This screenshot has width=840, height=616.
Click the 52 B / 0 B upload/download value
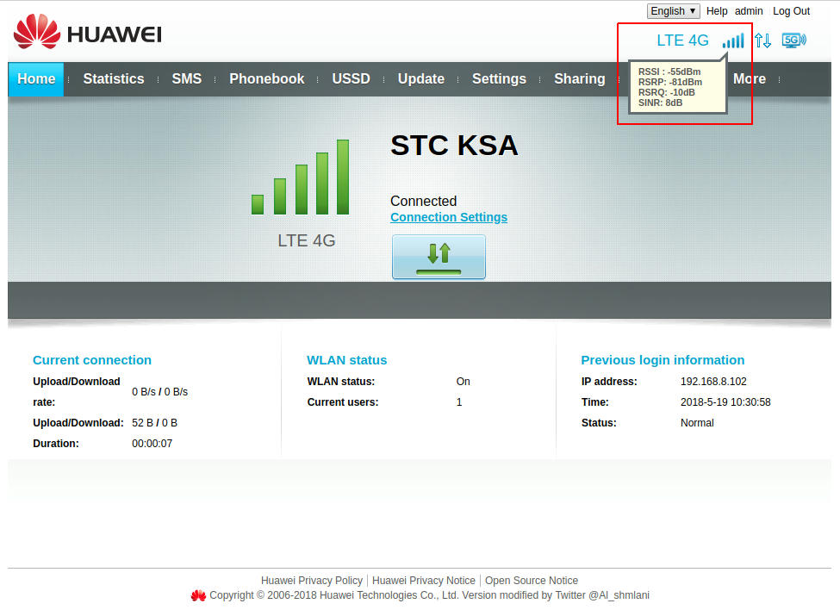click(154, 423)
